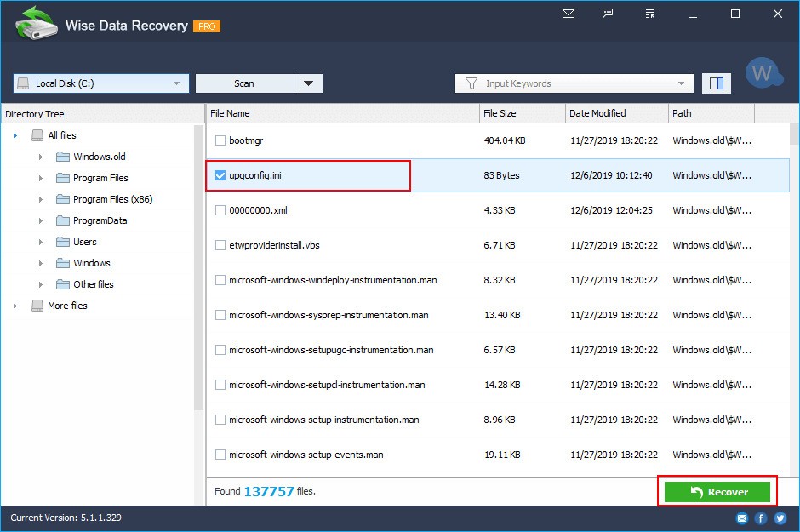Focus the Input Keywords filter field
This screenshot has width=800, height=532.
click(574, 83)
